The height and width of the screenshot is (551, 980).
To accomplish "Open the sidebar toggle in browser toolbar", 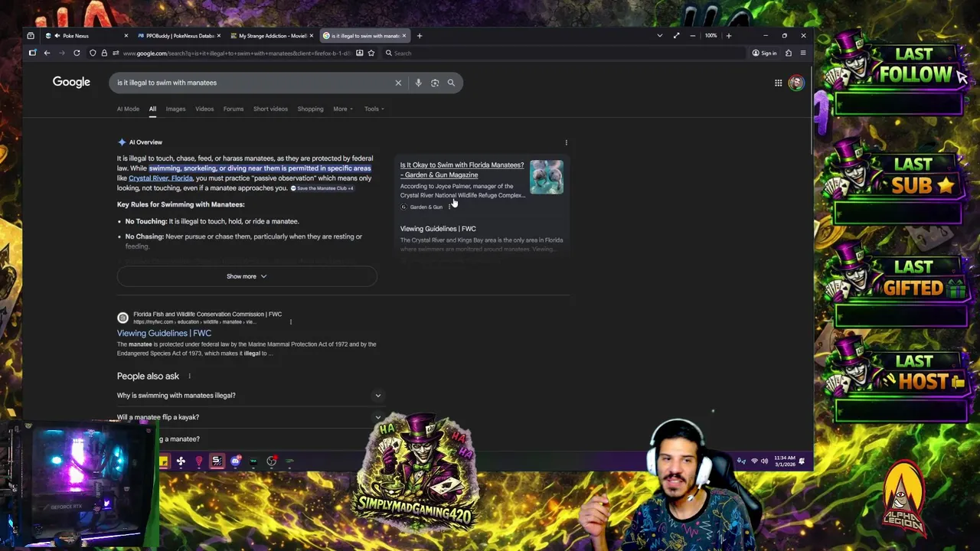I will pos(32,53).
